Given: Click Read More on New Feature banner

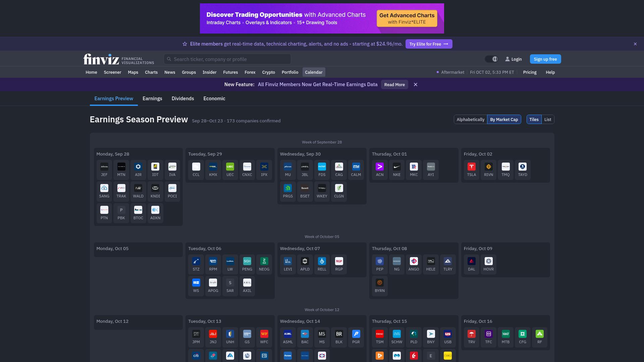Looking at the screenshot, I should [x=394, y=84].
